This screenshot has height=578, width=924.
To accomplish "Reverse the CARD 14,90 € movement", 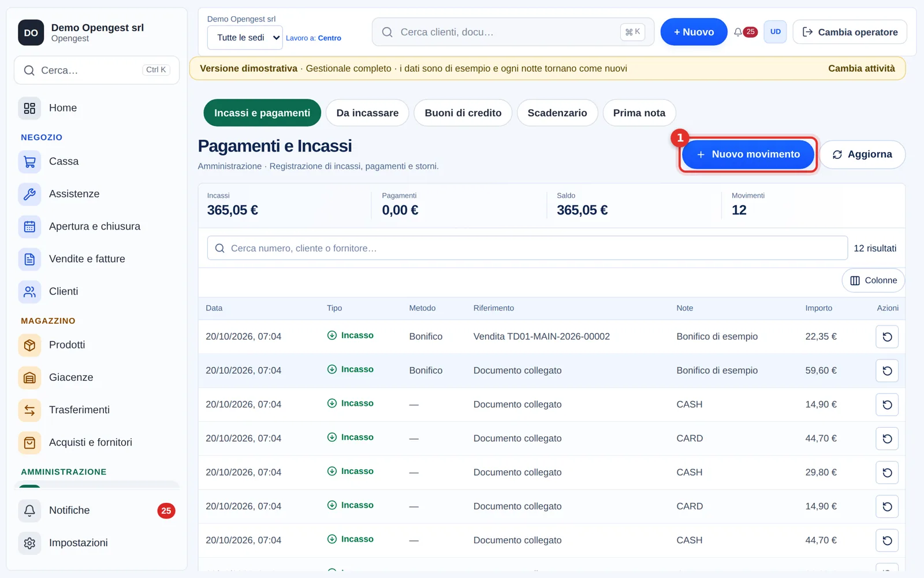I will (887, 507).
